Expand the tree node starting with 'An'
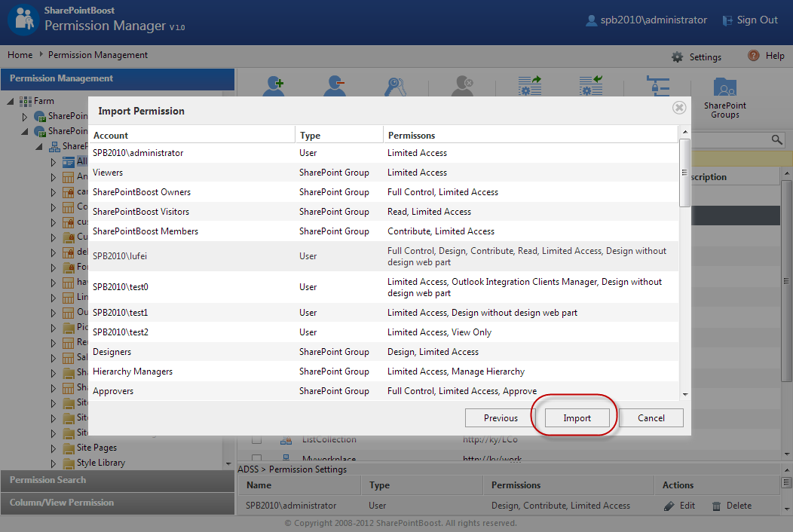 (x=53, y=177)
